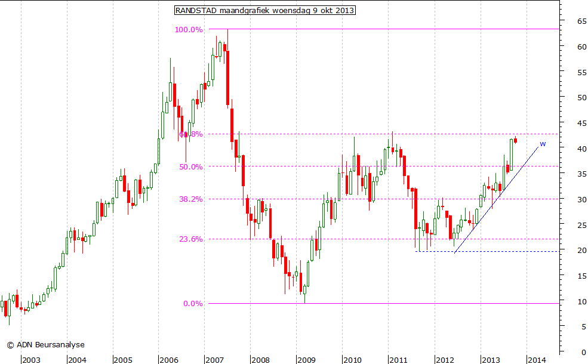Click the 2012 year label on axis

pos(445,360)
